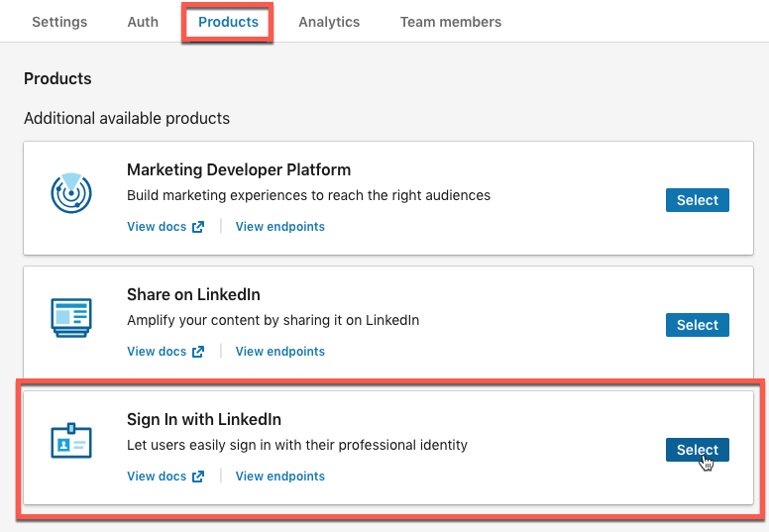Click the Share on LinkedIn newspaper icon

click(71, 317)
